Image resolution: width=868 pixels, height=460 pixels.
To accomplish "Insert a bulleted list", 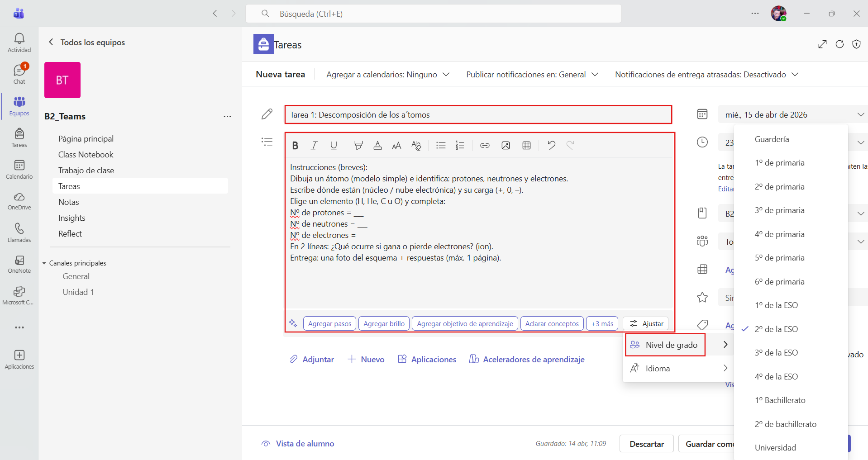I will (441, 145).
